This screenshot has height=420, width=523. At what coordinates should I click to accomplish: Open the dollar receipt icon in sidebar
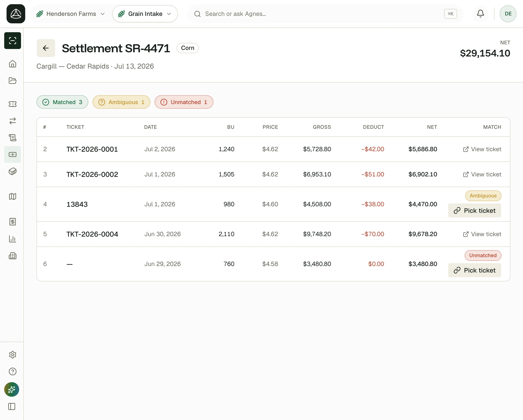(13, 222)
